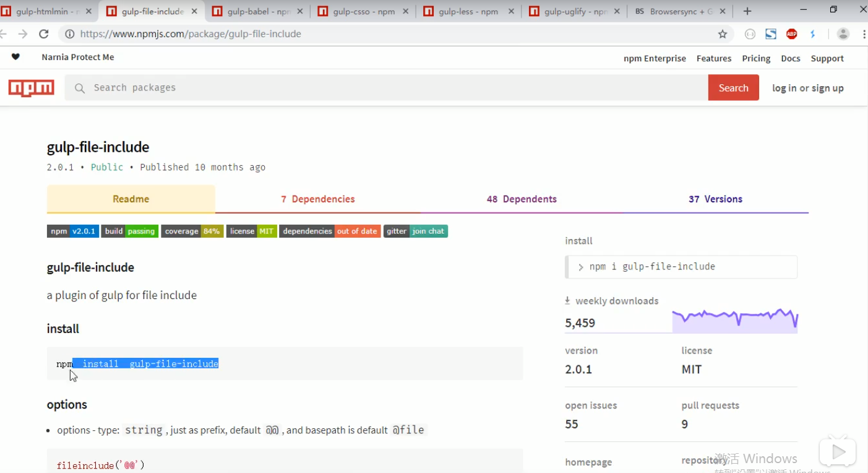Screen dimensions: 868x473
Task: Click the Search packages input field
Action: 387,88
